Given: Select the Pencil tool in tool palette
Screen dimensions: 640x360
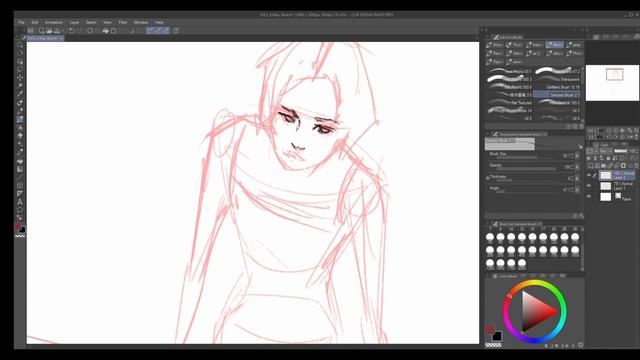Looking at the screenshot, I should pyautogui.click(x=20, y=111).
